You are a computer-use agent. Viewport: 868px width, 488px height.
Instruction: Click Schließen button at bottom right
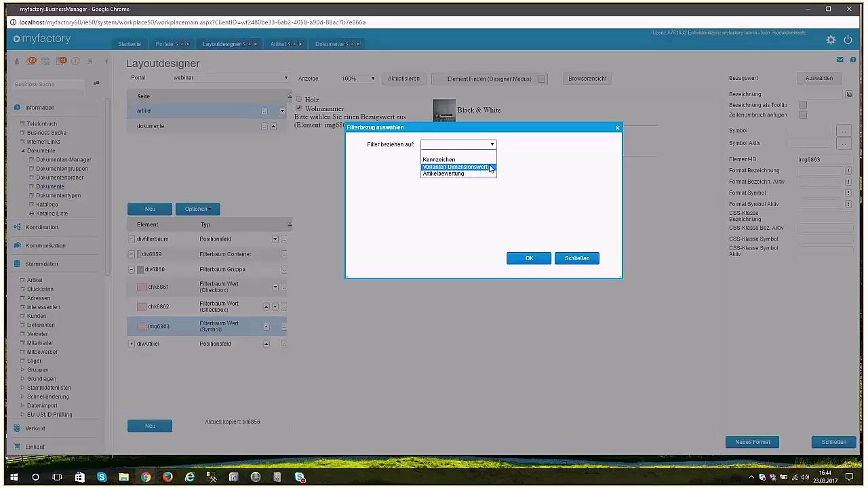(x=833, y=442)
